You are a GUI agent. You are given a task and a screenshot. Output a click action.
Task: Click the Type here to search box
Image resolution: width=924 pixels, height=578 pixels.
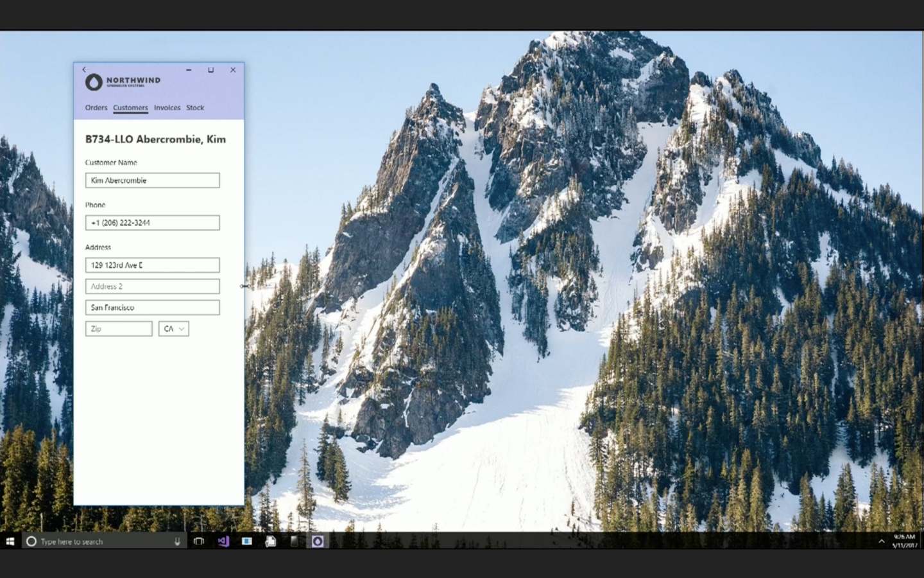tap(105, 541)
